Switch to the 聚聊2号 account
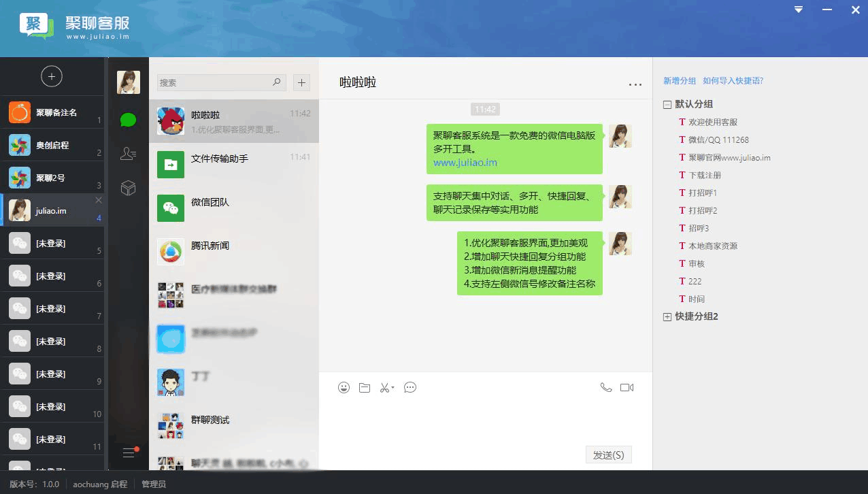This screenshot has width=868, height=494. [x=52, y=178]
